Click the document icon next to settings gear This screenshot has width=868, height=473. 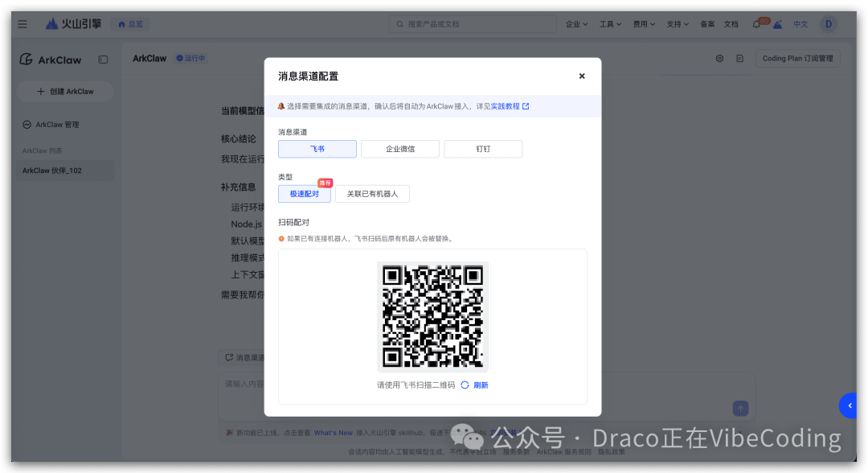(x=739, y=58)
